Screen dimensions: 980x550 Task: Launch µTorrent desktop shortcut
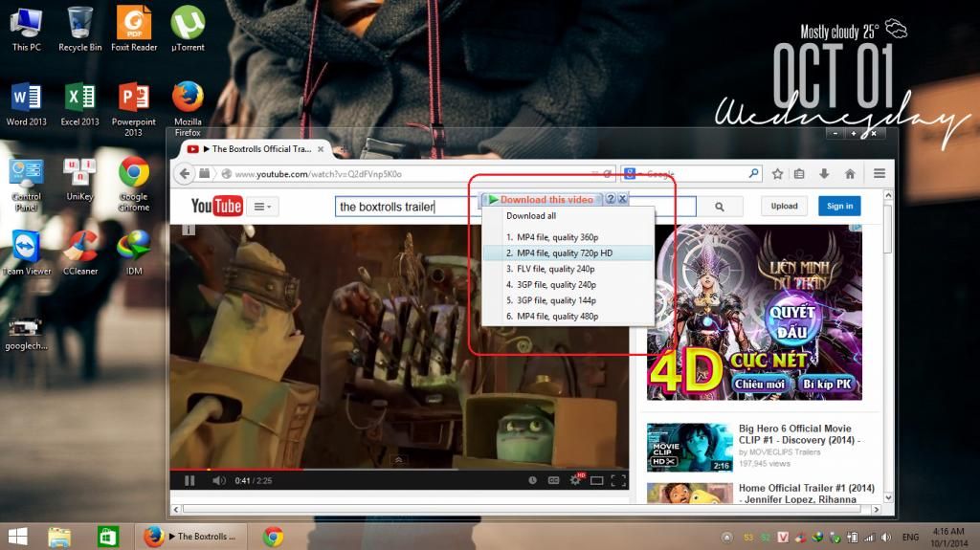point(188,29)
